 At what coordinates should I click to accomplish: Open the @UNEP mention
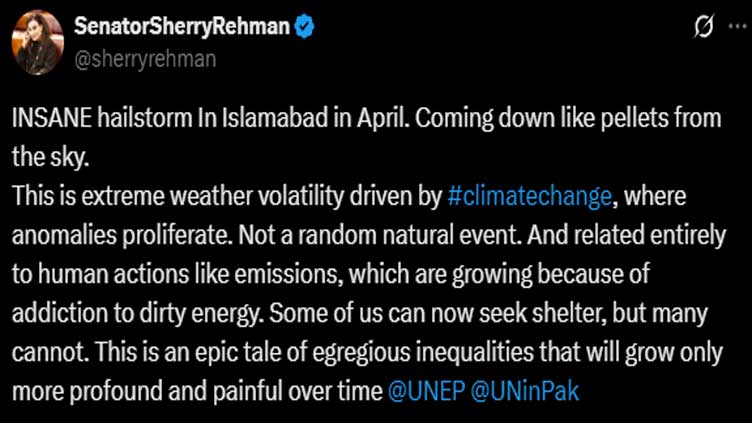[426, 391]
